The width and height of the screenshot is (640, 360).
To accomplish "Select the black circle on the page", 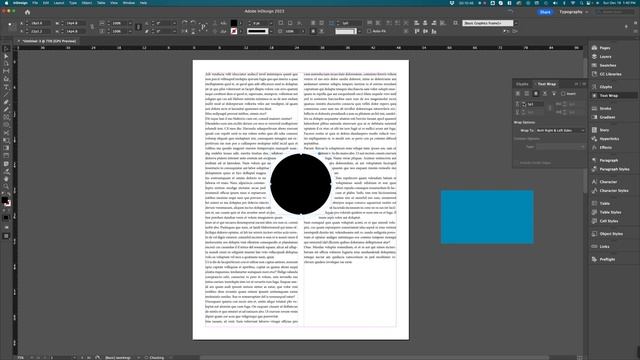I will click(301, 184).
